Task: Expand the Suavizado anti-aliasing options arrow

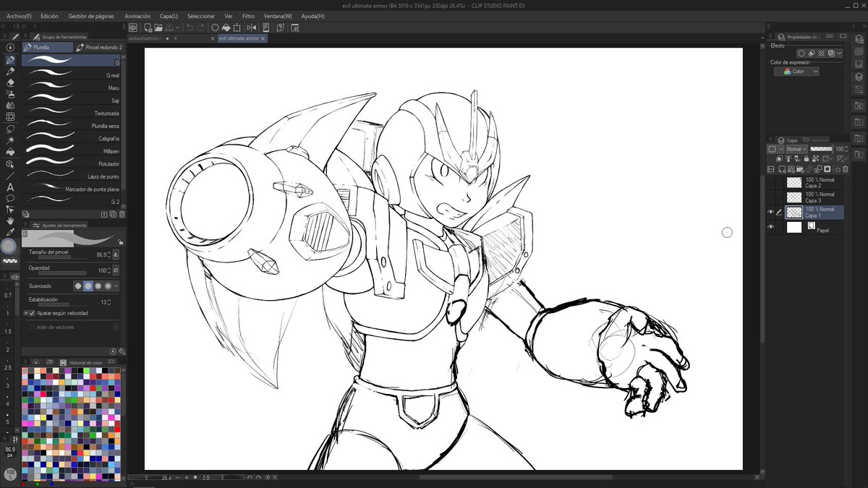Action: 116,286
